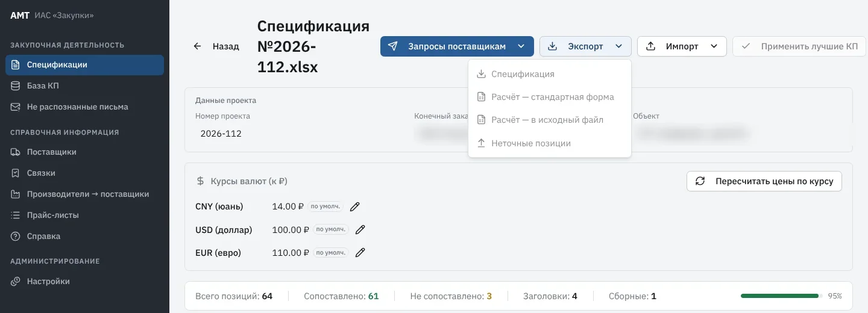Click the paper-plane icon in Запросы поставщикам
868x313 pixels.
(393, 46)
